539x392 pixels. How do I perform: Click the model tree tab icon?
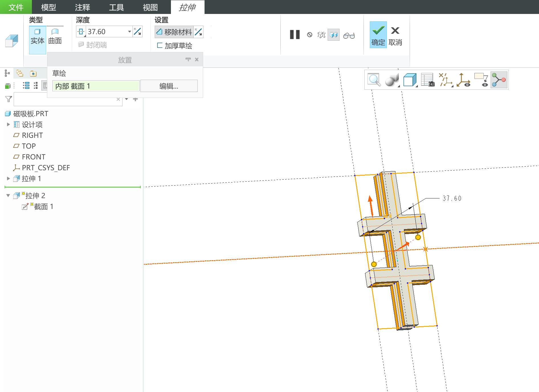[7, 73]
